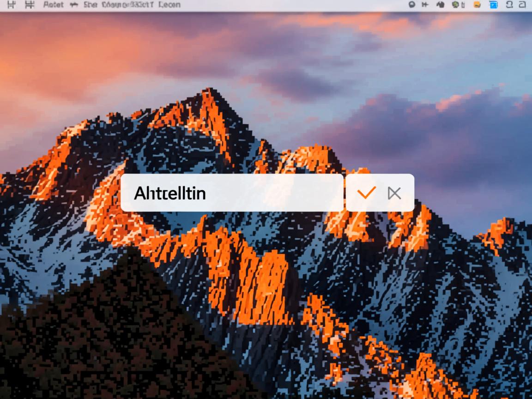532x399 pixels.
Task: Open the long menu item before "Lecen"
Action: 127,5
